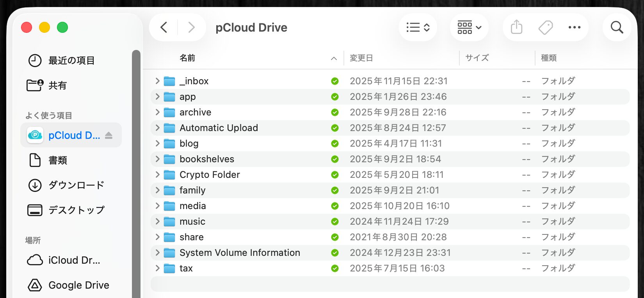
Task: Click the forward navigation arrow
Action: point(191,27)
